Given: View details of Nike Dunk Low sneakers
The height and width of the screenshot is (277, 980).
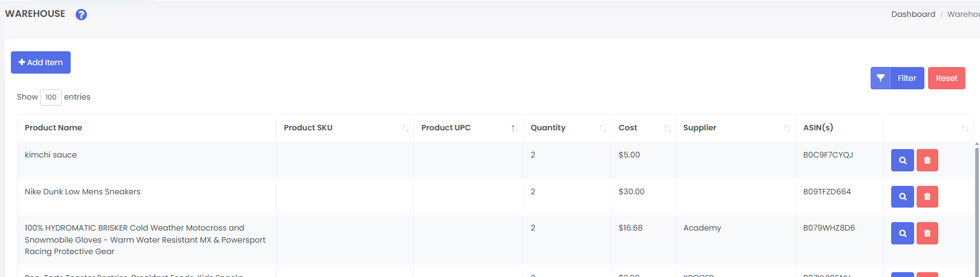Looking at the screenshot, I should pyautogui.click(x=902, y=197).
